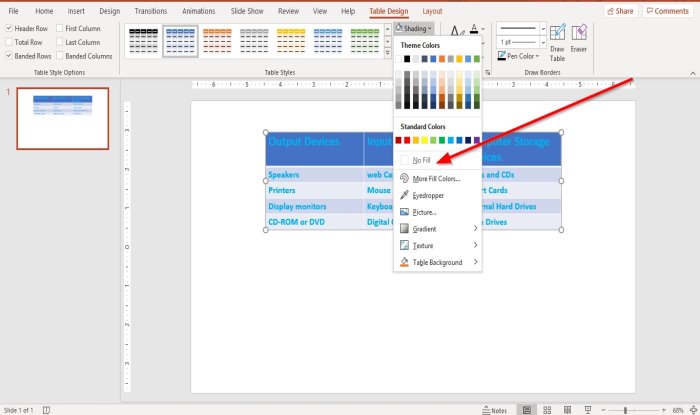
Task: Switch to the Animations tab
Action: (x=198, y=11)
